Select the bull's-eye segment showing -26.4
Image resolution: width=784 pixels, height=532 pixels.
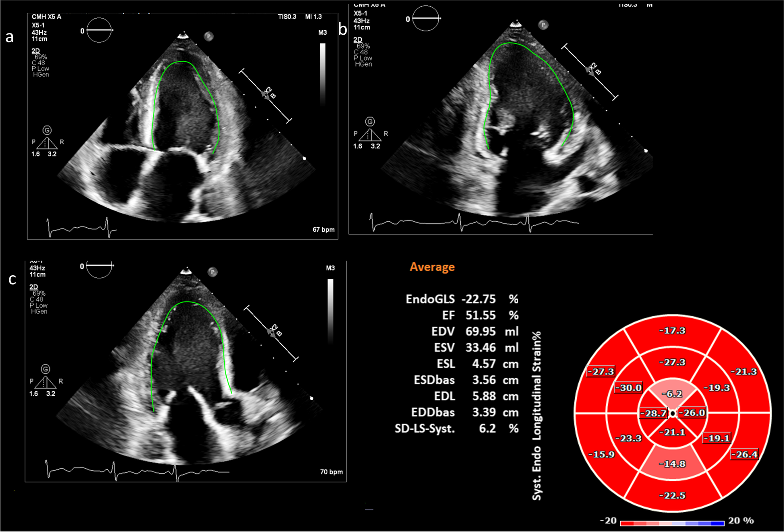coord(744,454)
